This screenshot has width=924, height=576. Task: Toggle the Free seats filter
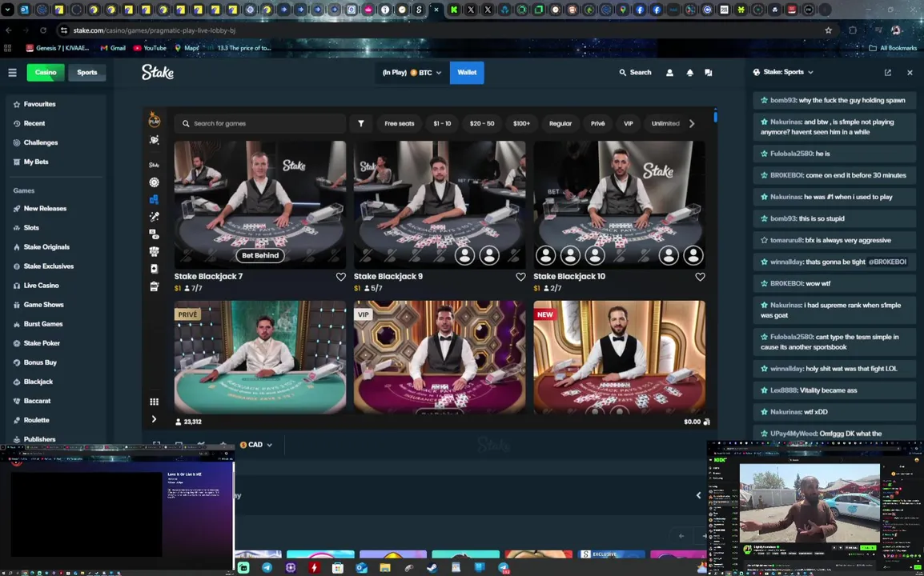(x=400, y=124)
